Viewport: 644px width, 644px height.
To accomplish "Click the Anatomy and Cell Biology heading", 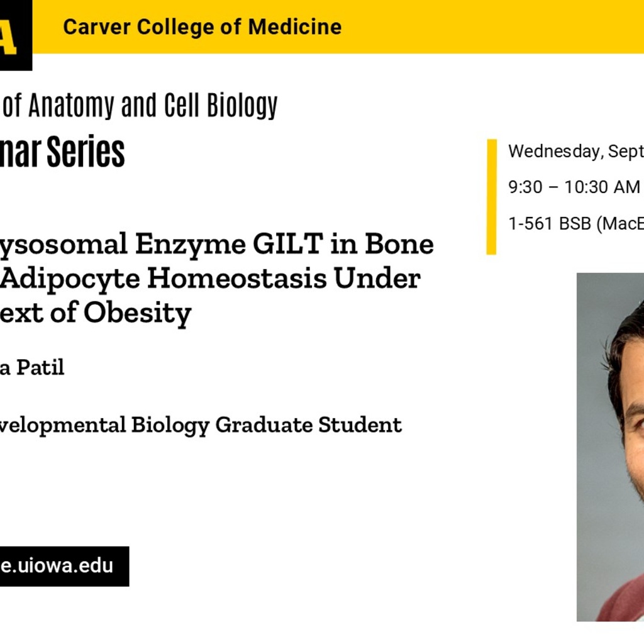I will (x=139, y=105).
